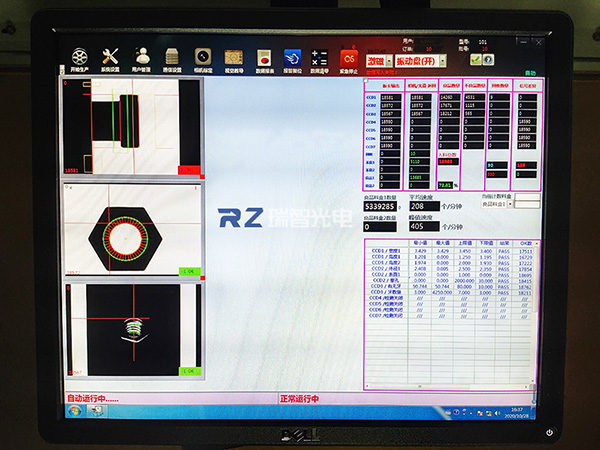Click the Alarm Reset (报警复位) icon
The height and width of the screenshot is (450, 600).
[293, 58]
